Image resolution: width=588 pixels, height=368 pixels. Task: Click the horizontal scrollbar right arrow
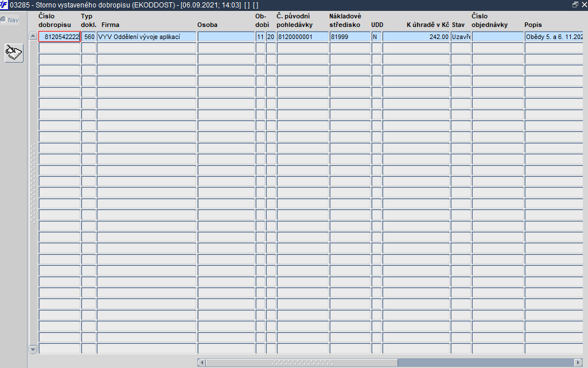[x=578, y=362]
